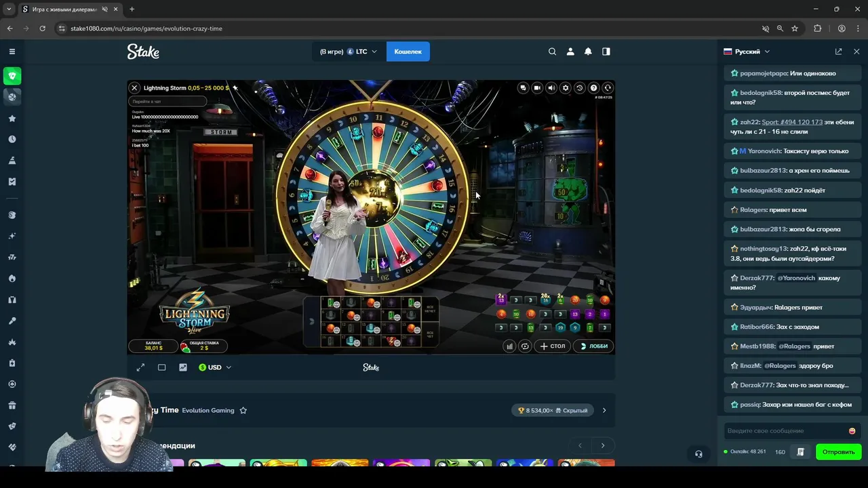
Task: Click the + СТОЛ add table button
Action: 553,346
